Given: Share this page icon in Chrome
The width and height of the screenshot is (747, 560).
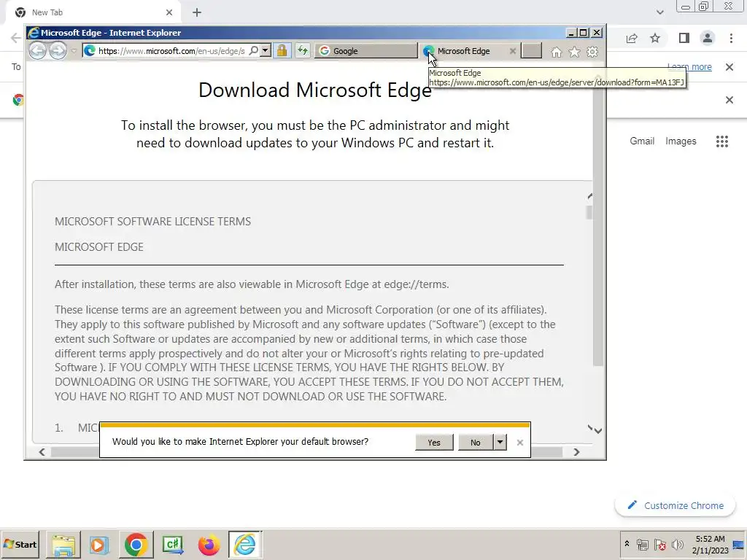Looking at the screenshot, I should pos(632,38).
